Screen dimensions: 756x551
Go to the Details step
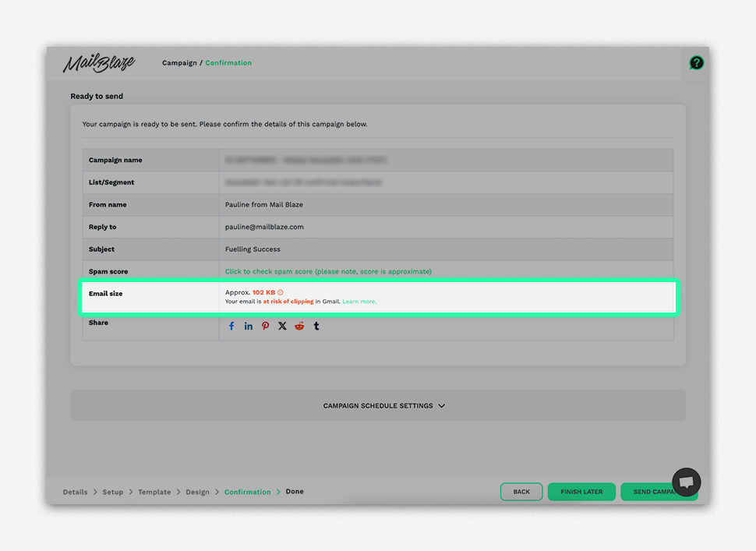click(75, 493)
